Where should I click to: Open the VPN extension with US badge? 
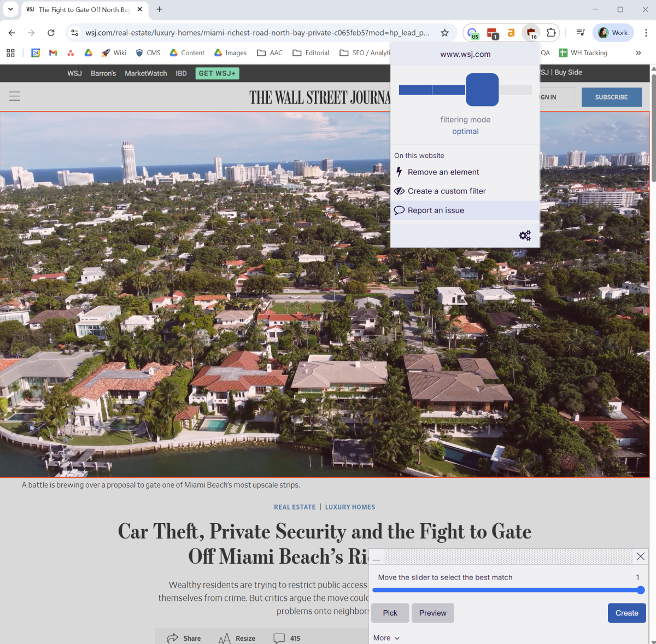click(472, 32)
